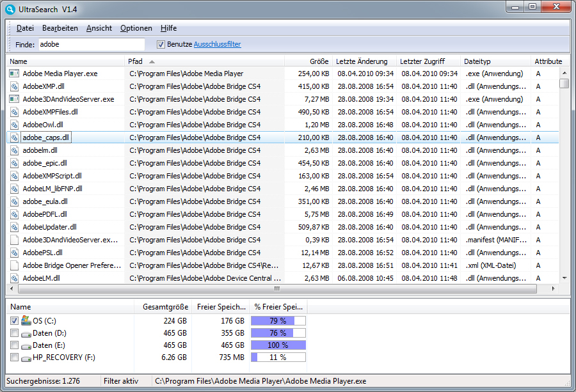Screen dimensions: 576x392
Task: Click the AdobeUpdater.dll file icon
Action: tap(14, 227)
